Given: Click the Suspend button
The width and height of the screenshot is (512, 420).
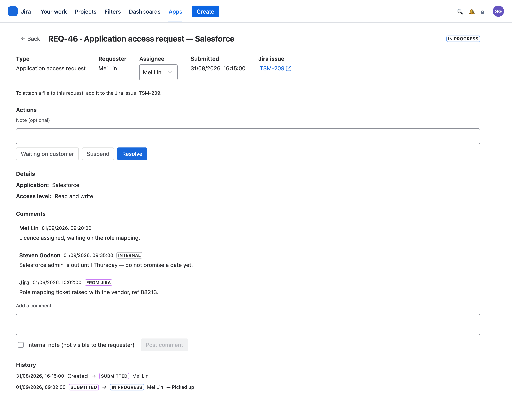Looking at the screenshot, I should coord(98,154).
